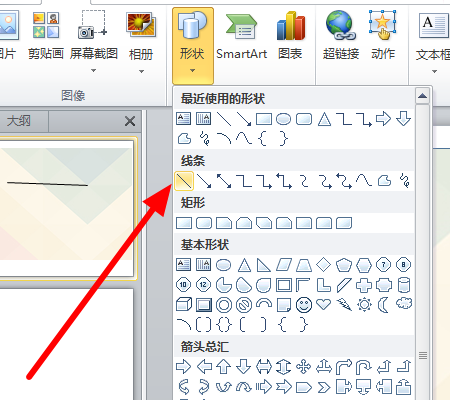Select the pentagon in 基本形状
450x400 pixels.
(x=344, y=265)
